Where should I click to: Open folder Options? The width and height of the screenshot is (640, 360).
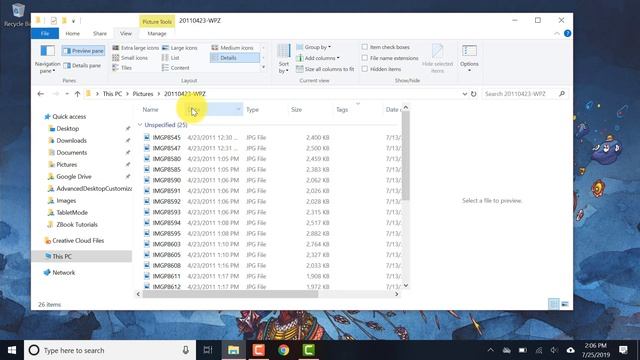pyautogui.click(x=469, y=58)
